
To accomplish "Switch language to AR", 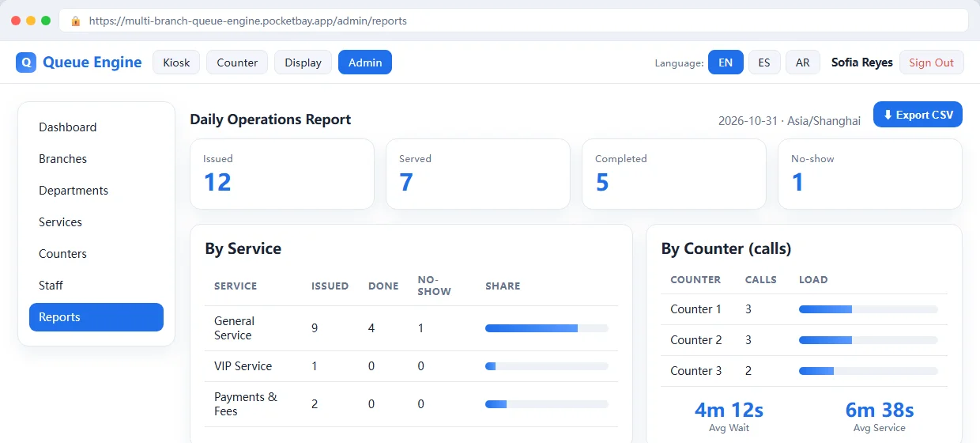I will [x=802, y=62].
